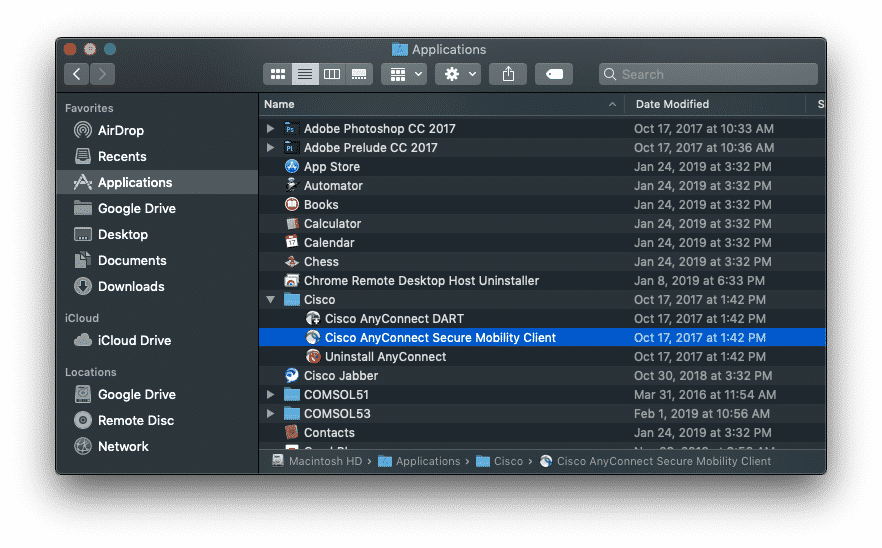Select the Chess app icon
882x548 pixels.
291,262
